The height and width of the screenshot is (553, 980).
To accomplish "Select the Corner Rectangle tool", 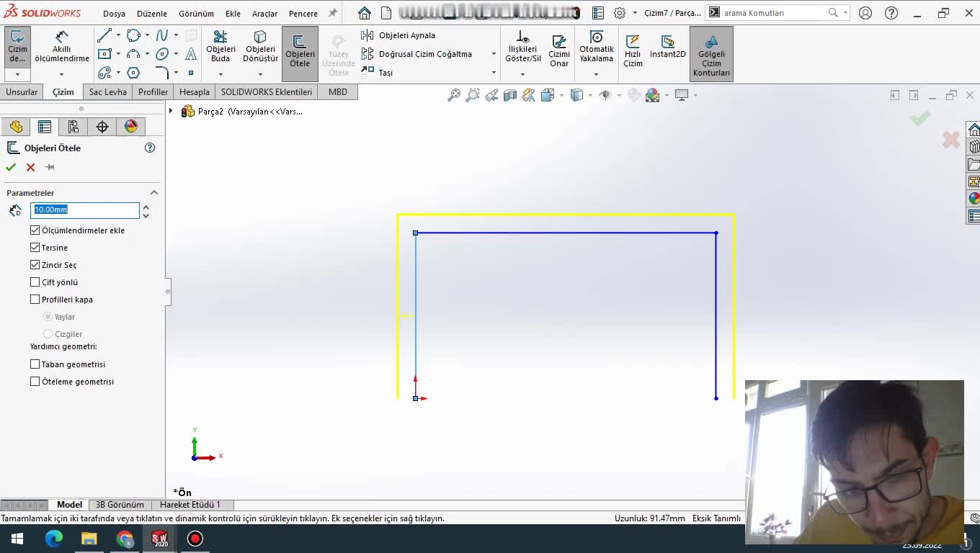I will point(104,54).
